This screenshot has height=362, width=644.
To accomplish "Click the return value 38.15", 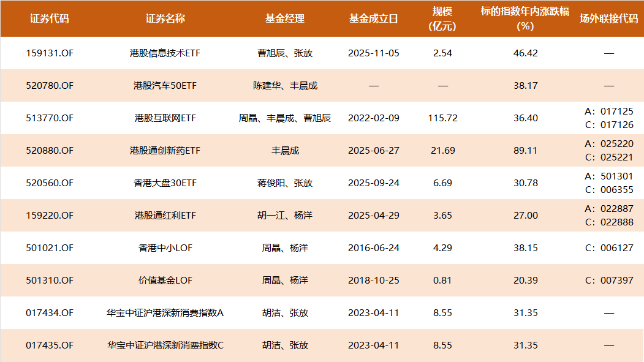I will pos(526,248).
